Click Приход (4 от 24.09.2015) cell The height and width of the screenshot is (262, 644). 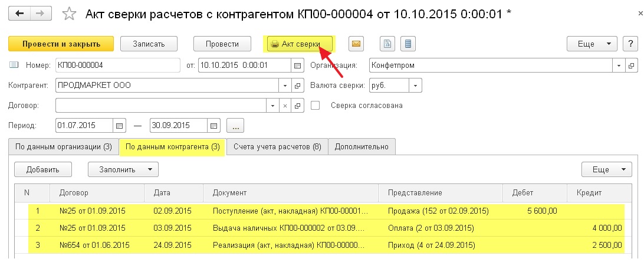click(x=441, y=245)
